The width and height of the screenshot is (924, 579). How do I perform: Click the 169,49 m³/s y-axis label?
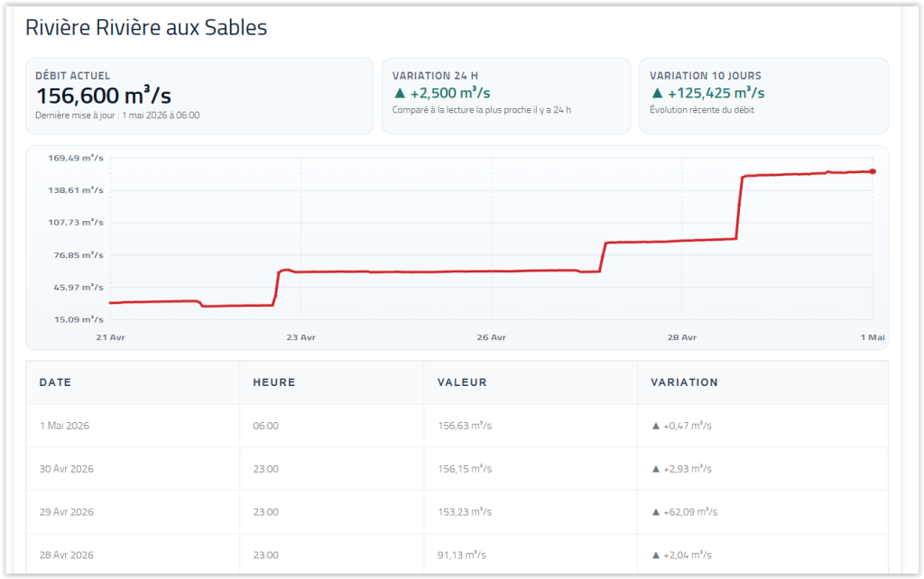[76, 158]
